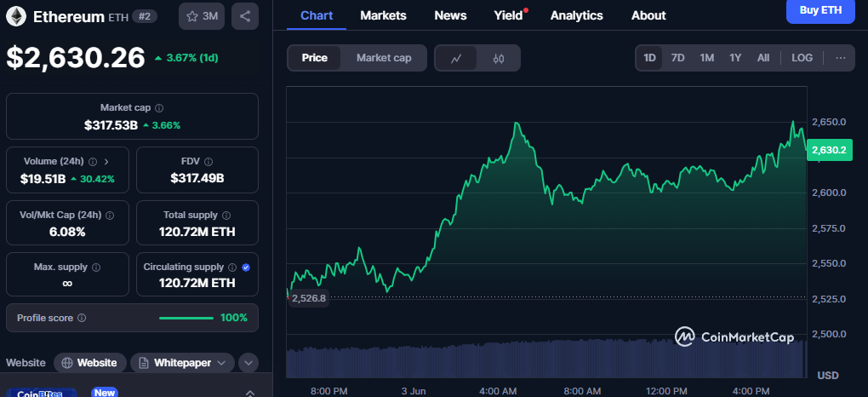Click the Max. supply info icon

click(96, 268)
